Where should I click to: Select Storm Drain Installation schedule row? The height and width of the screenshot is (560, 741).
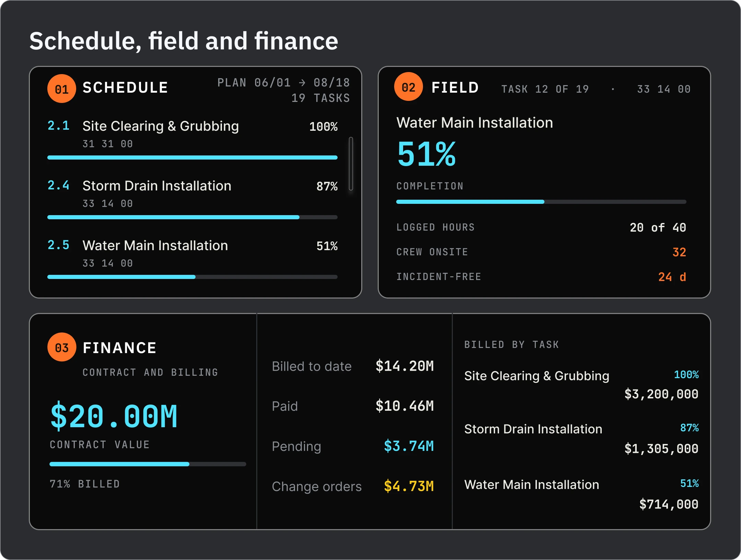click(192, 199)
